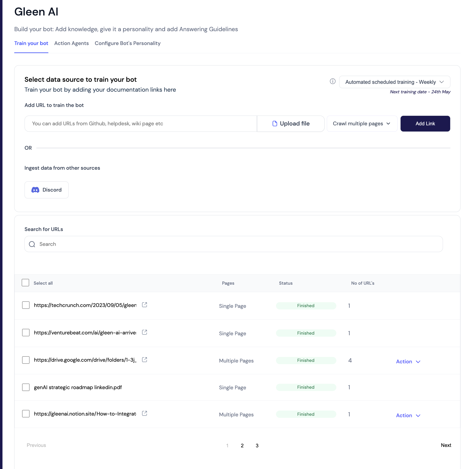This screenshot has width=476, height=469.
Task: Jump to page 3 in pagination
Action: point(257,445)
